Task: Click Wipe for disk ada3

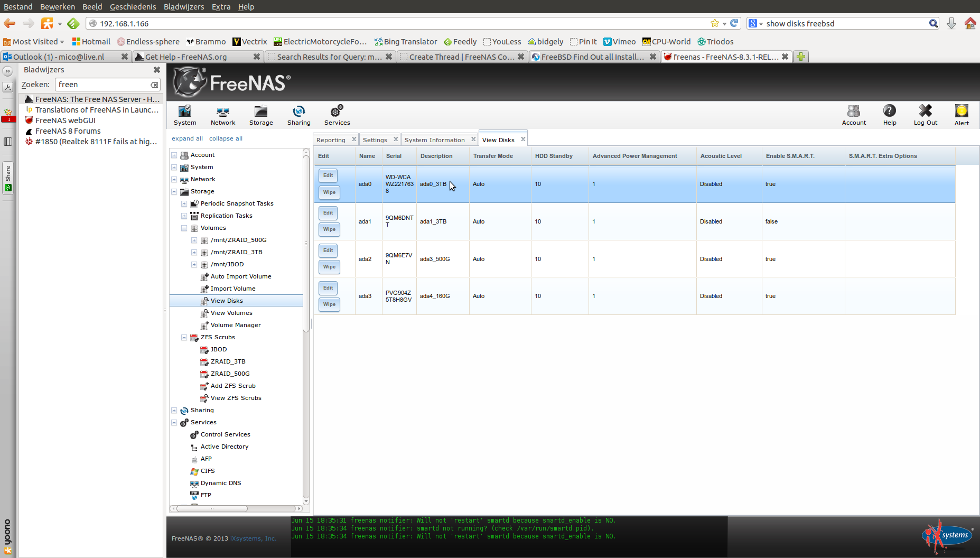Action: (329, 304)
